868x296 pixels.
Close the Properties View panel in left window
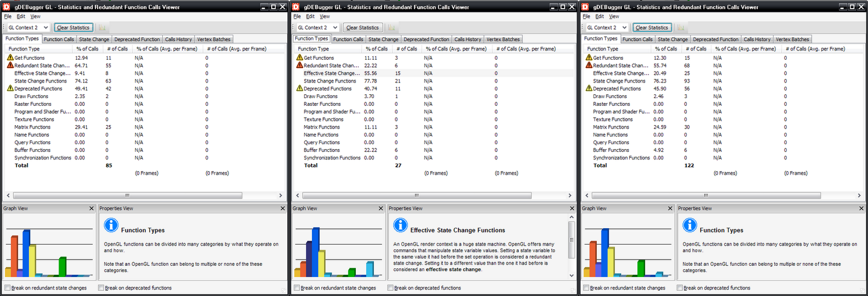(283, 208)
